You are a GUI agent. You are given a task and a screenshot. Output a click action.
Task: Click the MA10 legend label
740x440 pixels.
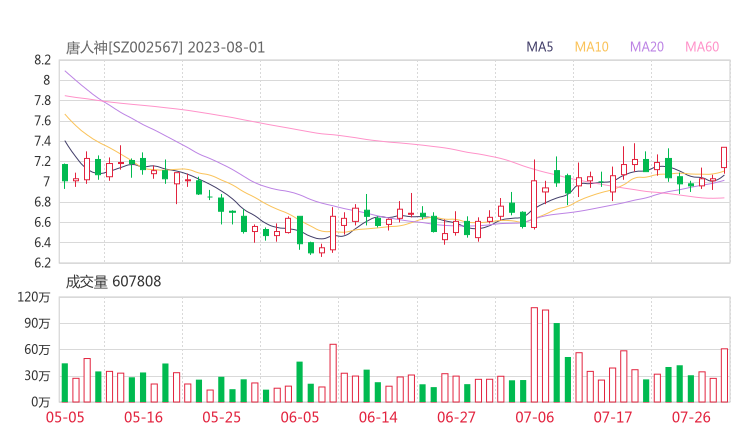(591, 47)
